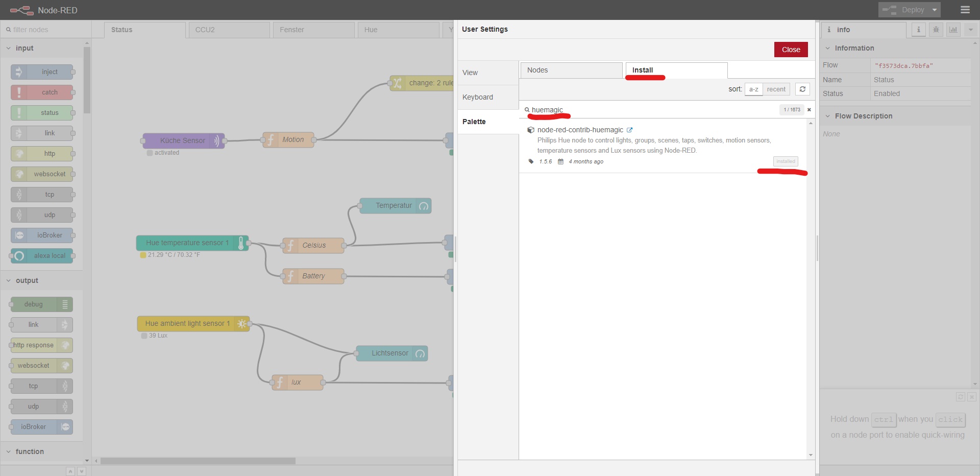Image resolution: width=980 pixels, height=476 pixels.
Task: Collapse the input palette category
Action: coord(42,48)
